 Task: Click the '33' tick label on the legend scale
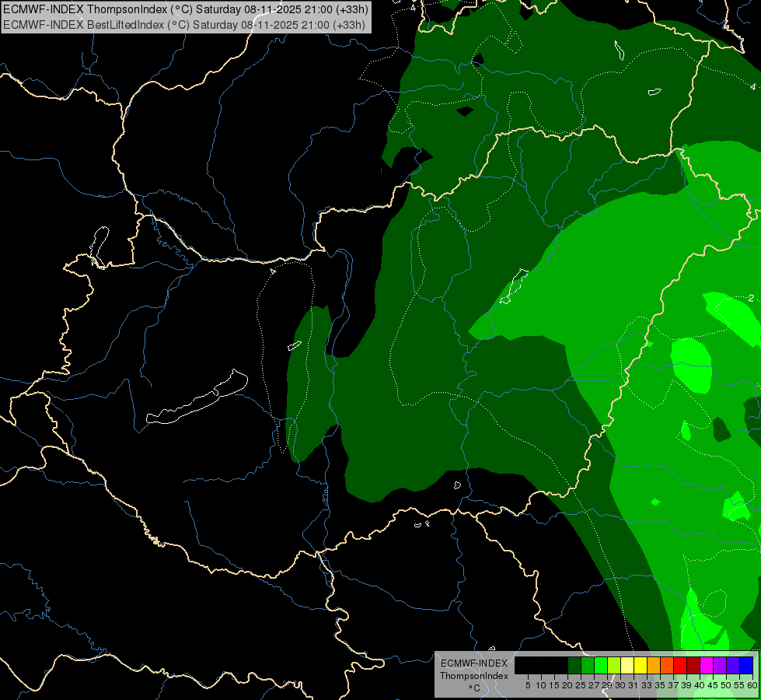point(647,685)
